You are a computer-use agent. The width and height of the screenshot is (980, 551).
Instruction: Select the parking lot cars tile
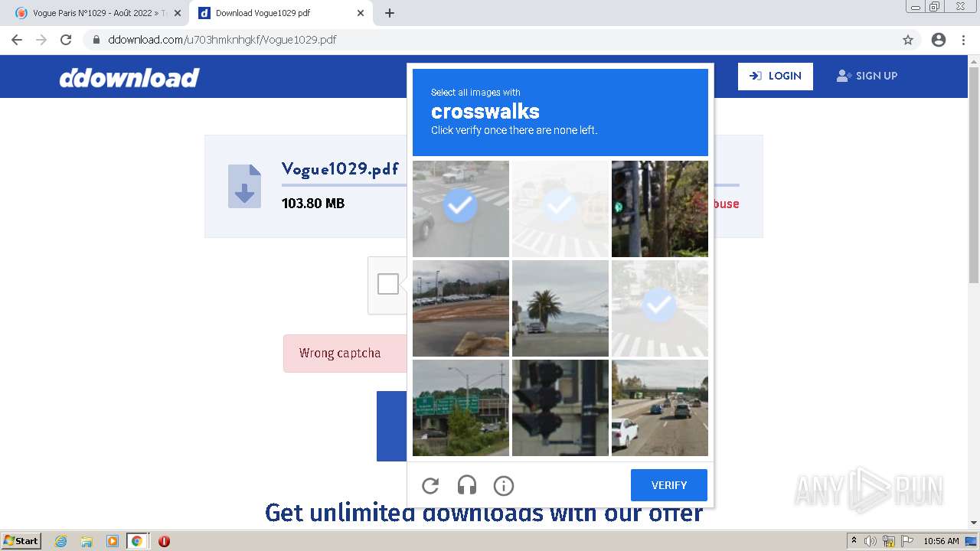coord(461,308)
